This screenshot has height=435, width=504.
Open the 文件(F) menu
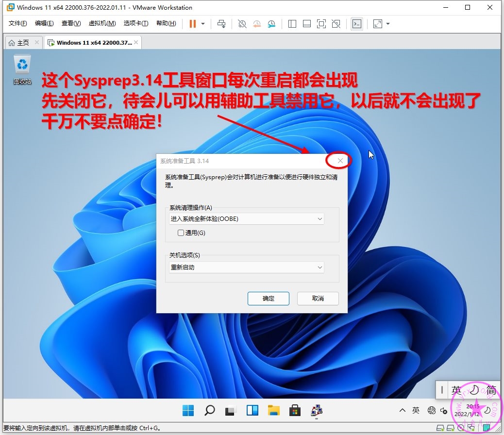(17, 23)
